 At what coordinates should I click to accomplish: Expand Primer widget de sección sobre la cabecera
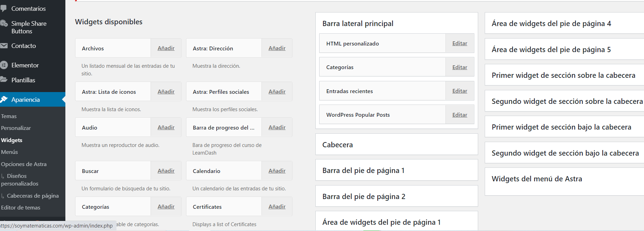click(x=564, y=75)
